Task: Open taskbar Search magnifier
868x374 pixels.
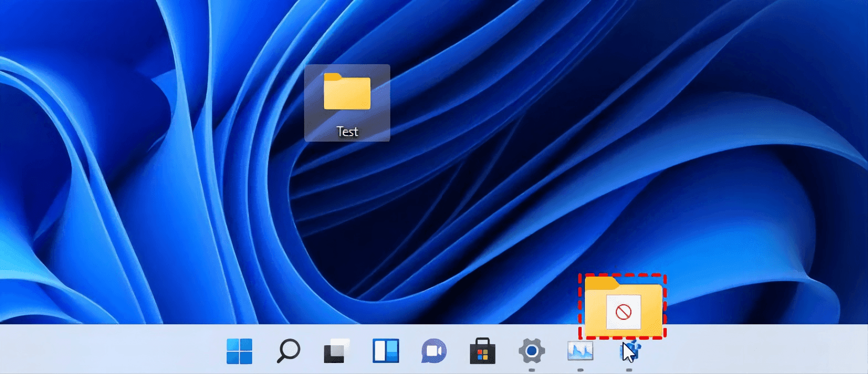Action: click(x=288, y=351)
